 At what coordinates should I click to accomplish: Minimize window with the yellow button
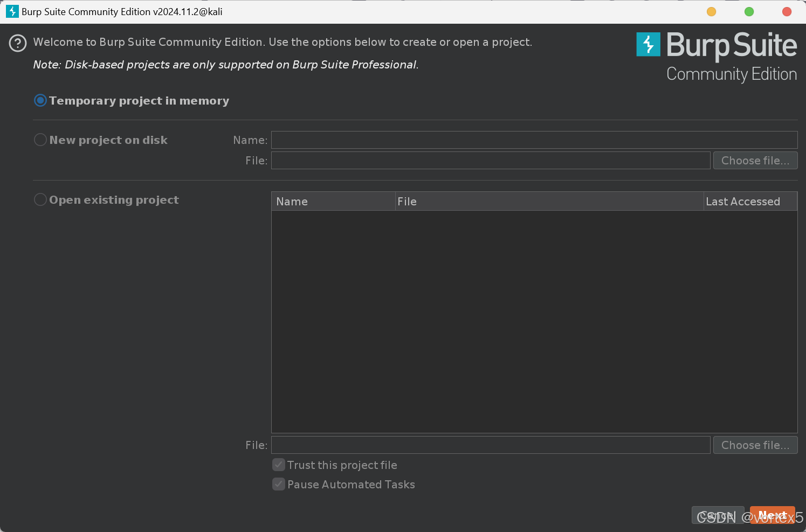click(x=712, y=11)
